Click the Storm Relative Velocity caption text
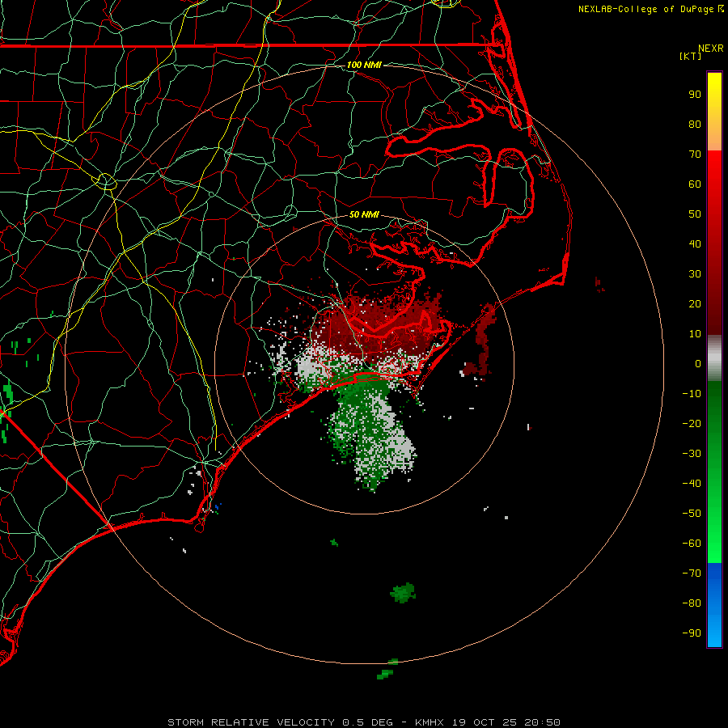Image resolution: width=728 pixels, height=728 pixels. click(363, 722)
